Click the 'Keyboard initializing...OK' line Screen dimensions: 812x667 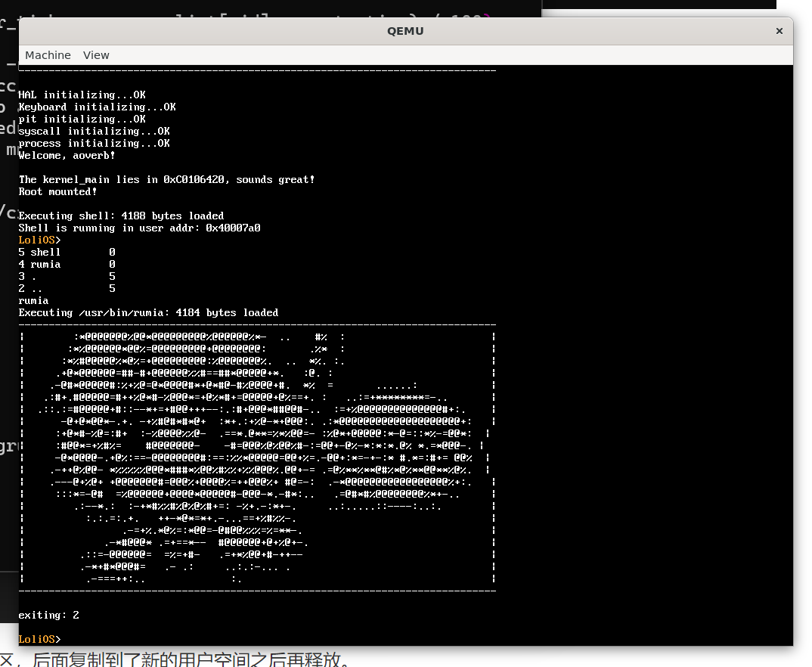(97, 107)
